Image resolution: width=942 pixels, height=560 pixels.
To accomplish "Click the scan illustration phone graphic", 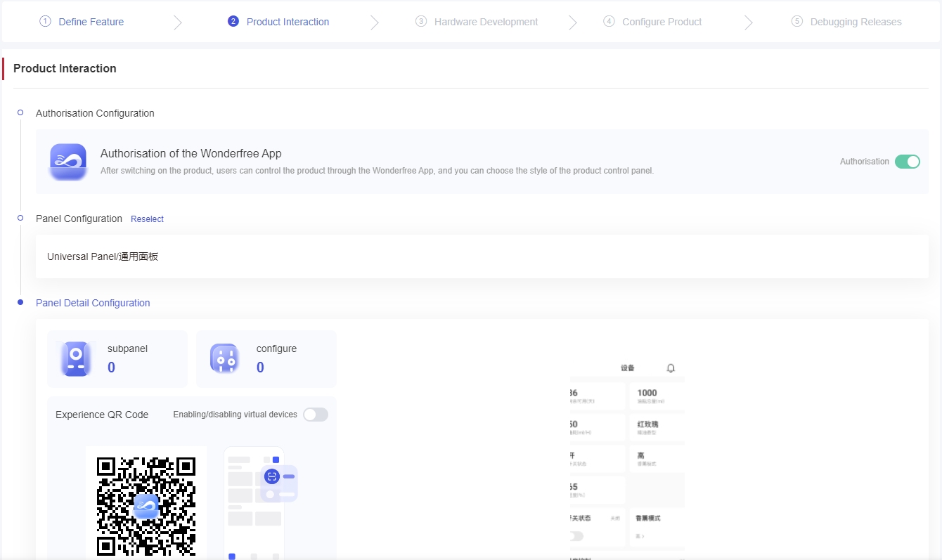I will point(260,502).
